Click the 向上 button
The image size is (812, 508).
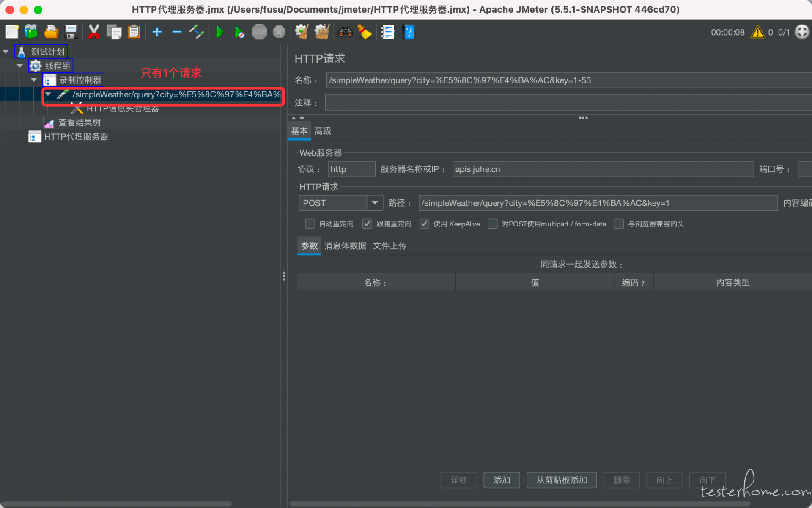pos(665,480)
